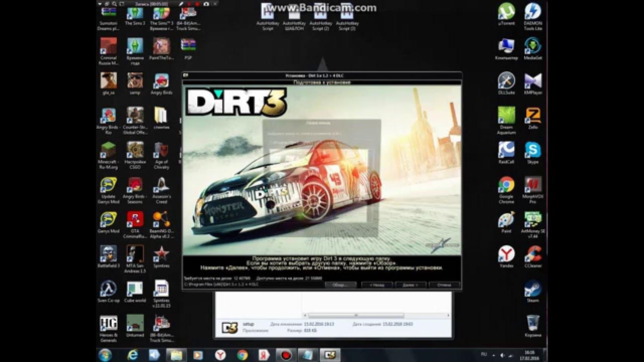Open the Корзина recycle bin
Image resolution: width=644 pixels, height=362 pixels.
coord(533,326)
